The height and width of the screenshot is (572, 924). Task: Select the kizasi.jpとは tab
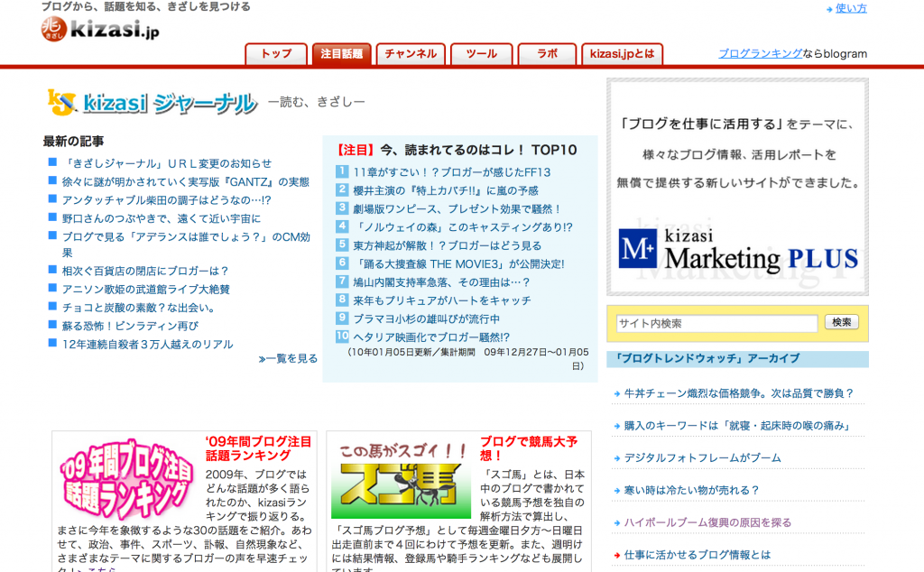tap(623, 53)
